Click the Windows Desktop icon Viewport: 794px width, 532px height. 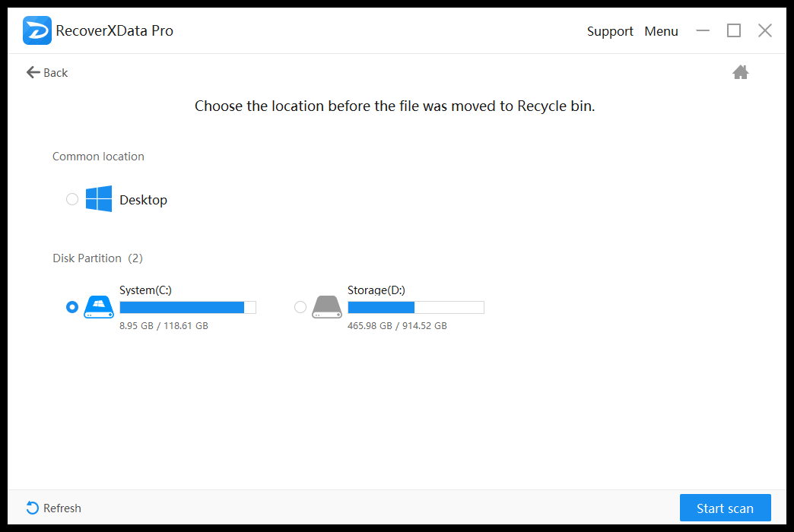click(99, 199)
